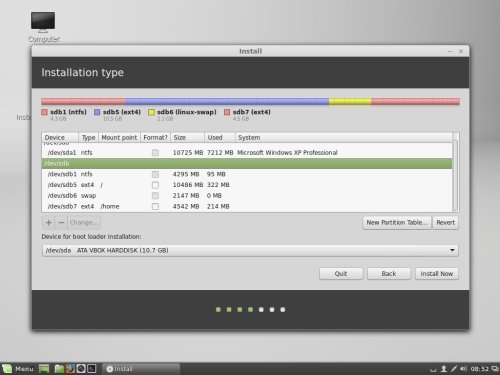Open the Computer desktop icon

(43, 27)
